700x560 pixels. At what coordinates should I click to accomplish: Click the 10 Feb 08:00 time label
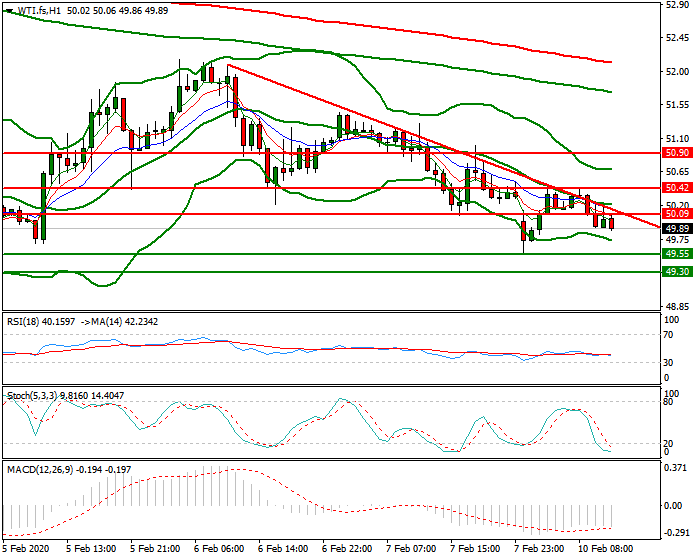pyautogui.click(x=605, y=548)
